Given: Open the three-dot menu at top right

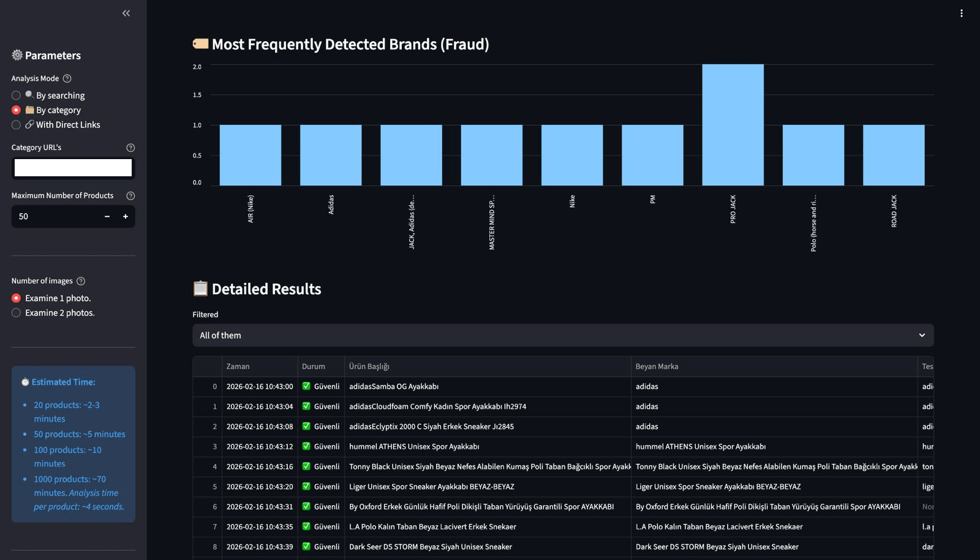Looking at the screenshot, I should pos(962,13).
